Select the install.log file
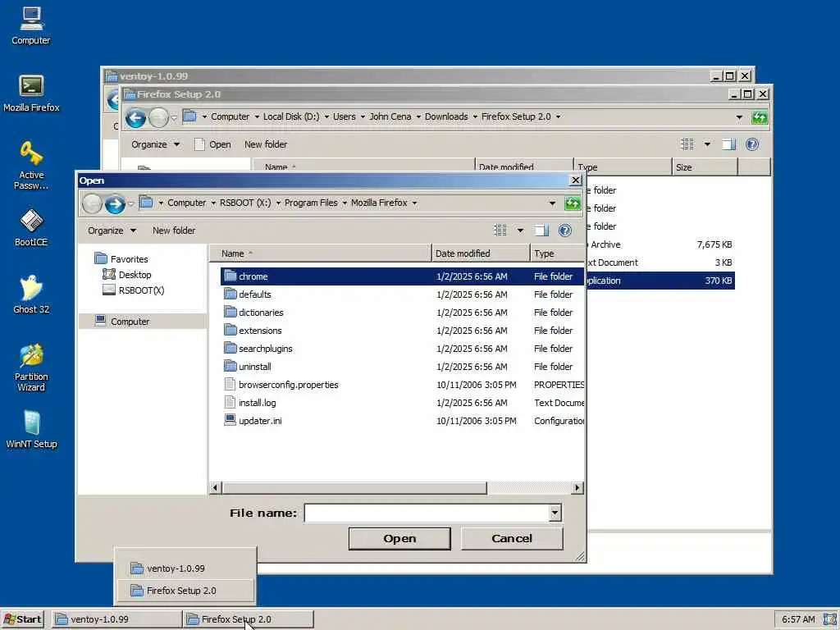 401,403
